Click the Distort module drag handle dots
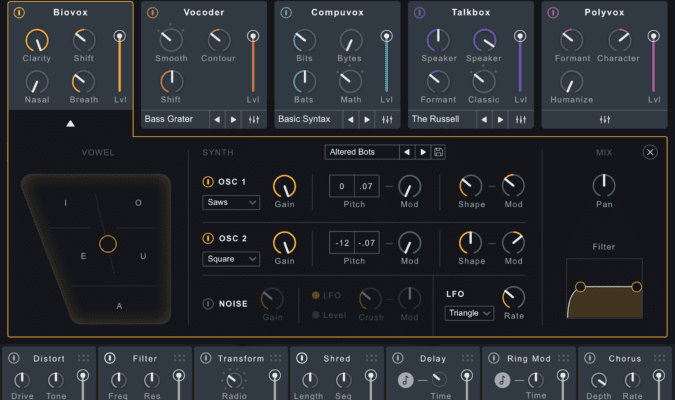Image resolution: width=675 pixels, height=400 pixels. tap(83, 358)
